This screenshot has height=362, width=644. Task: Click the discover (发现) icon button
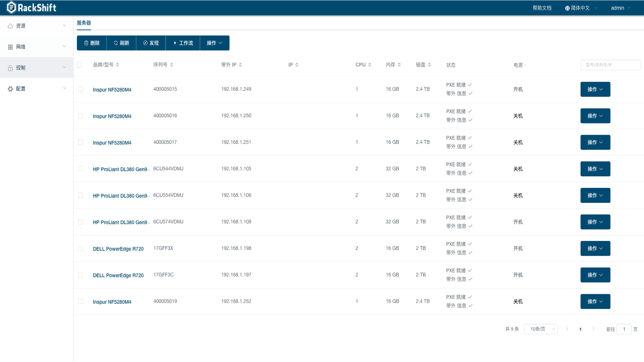[x=145, y=43]
